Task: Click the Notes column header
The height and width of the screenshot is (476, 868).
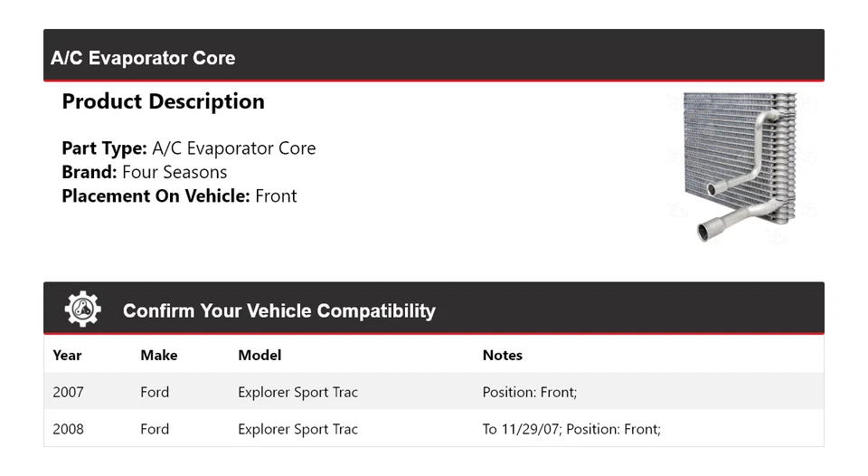Action: coord(502,355)
